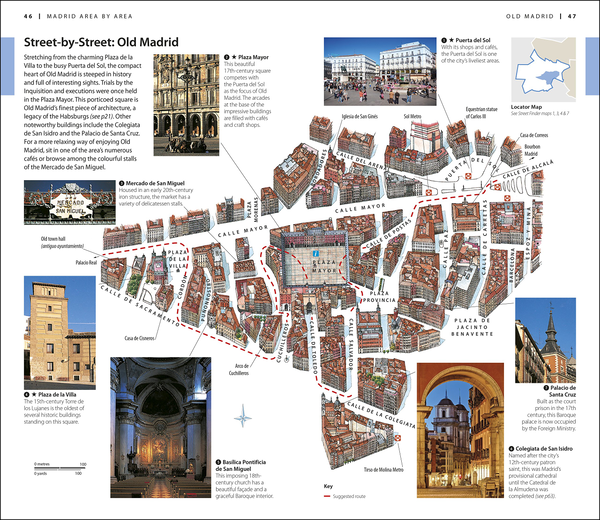600x520 pixels.
Task: Open the Mercado San Miguel sign photo
Action: pos(70,202)
